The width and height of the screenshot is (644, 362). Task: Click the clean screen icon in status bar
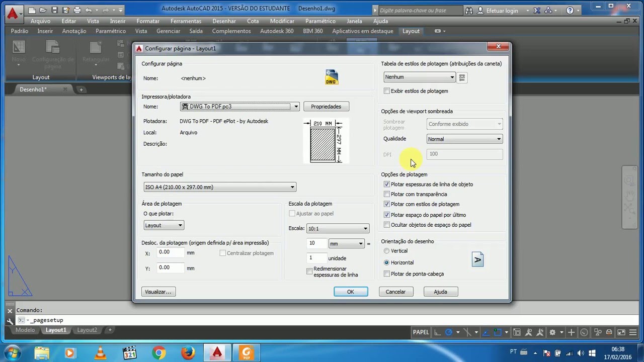[621, 332]
